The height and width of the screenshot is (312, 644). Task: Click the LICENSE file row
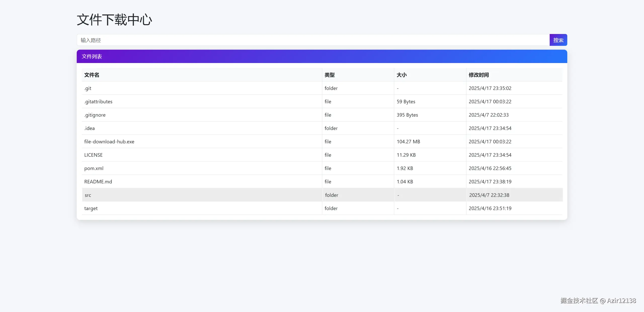pyautogui.click(x=93, y=155)
